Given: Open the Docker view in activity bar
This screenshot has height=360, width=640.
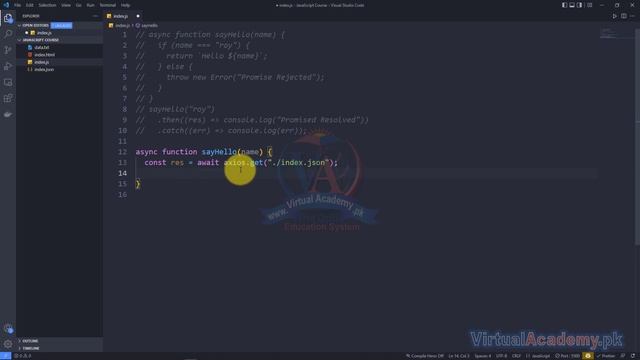Looking at the screenshot, I should (x=8, y=115).
